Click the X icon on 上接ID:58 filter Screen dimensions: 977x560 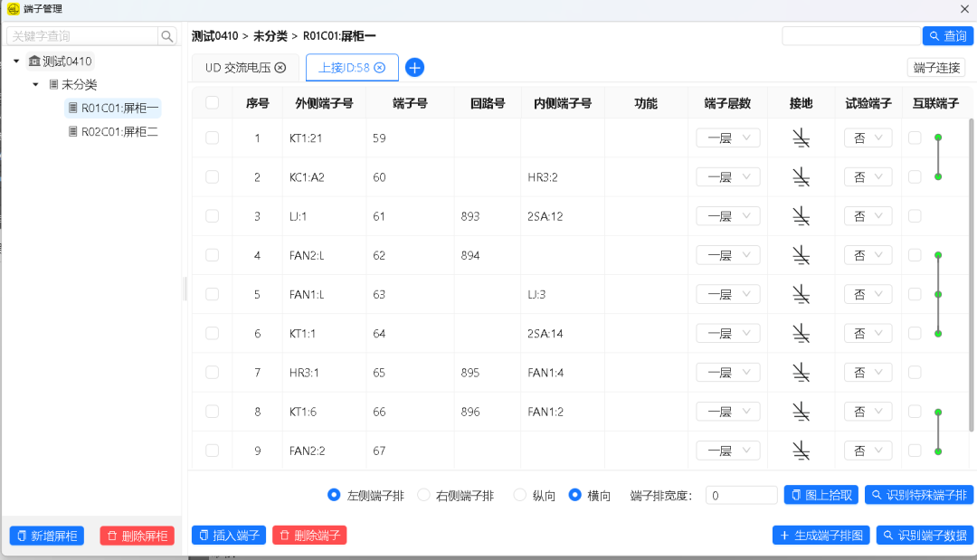coord(379,67)
